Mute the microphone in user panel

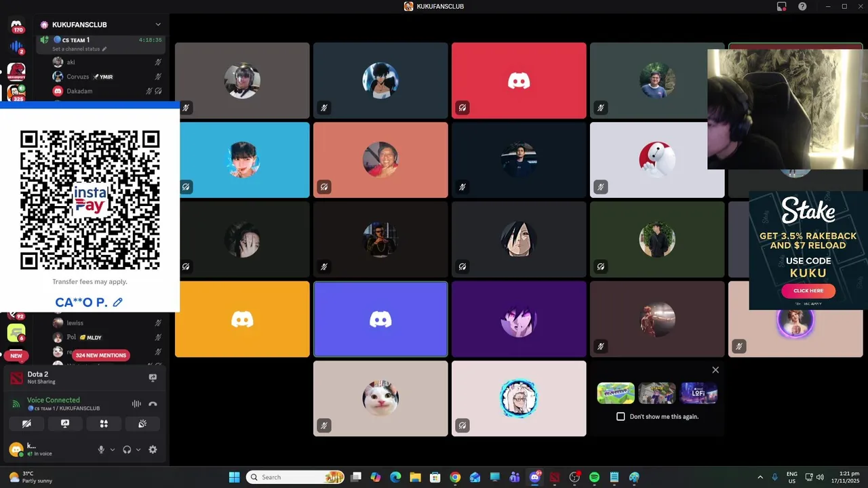101,449
